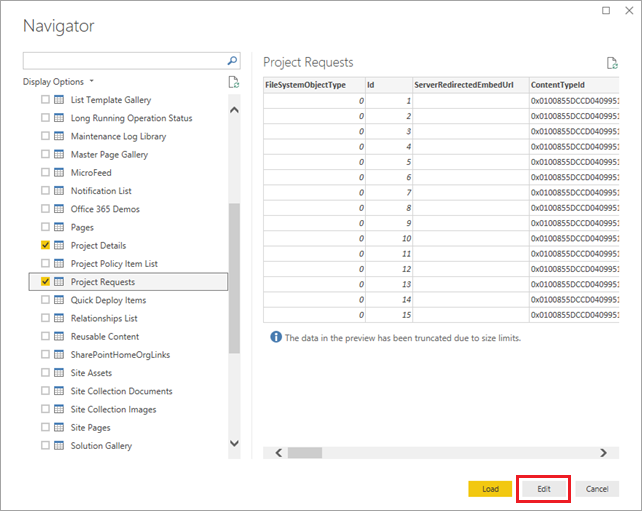Click the yellow Load button

pyautogui.click(x=490, y=489)
